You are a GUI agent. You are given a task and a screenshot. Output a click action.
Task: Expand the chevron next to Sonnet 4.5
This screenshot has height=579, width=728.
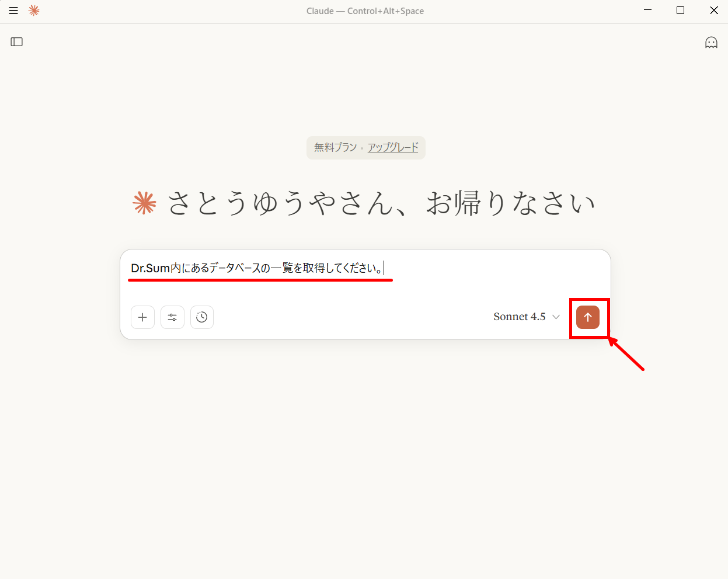556,317
